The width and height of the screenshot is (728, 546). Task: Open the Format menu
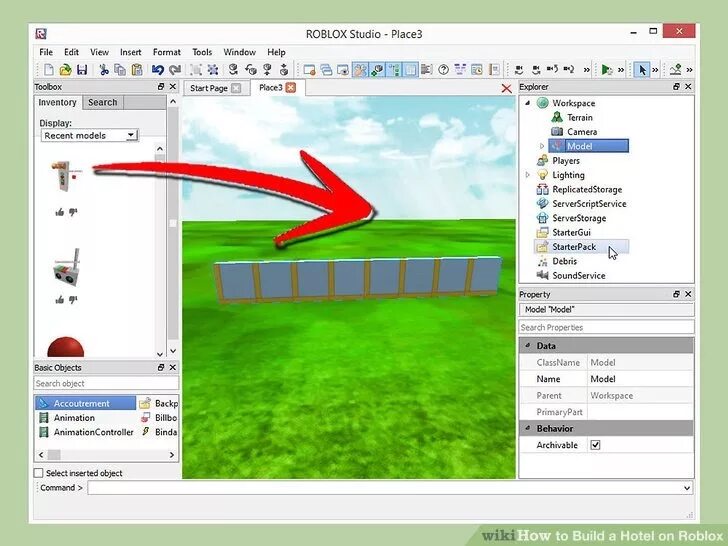[167, 52]
